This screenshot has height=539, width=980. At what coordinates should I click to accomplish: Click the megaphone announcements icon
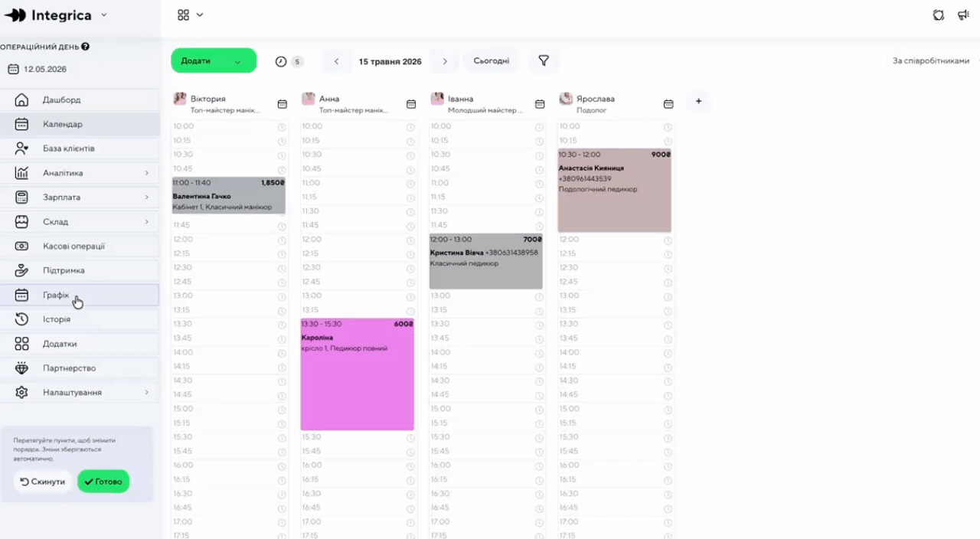963,15
